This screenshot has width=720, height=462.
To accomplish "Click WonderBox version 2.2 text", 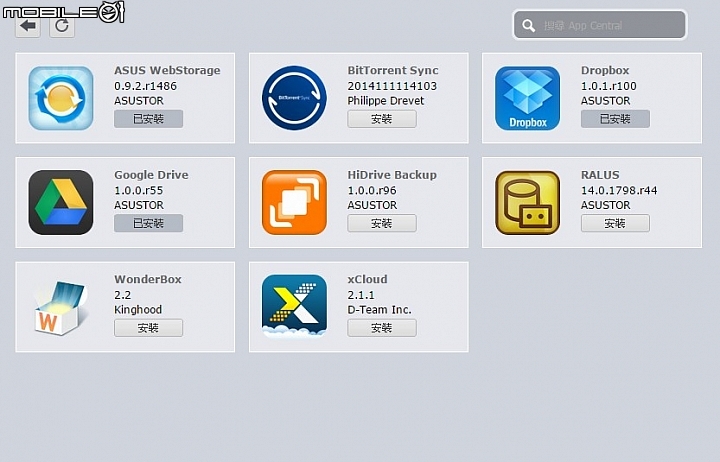I will pyautogui.click(x=123, y=295).
